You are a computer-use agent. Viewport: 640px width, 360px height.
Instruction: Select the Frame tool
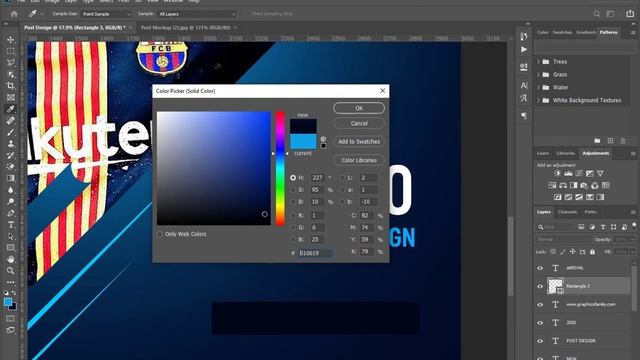point(11,97)
